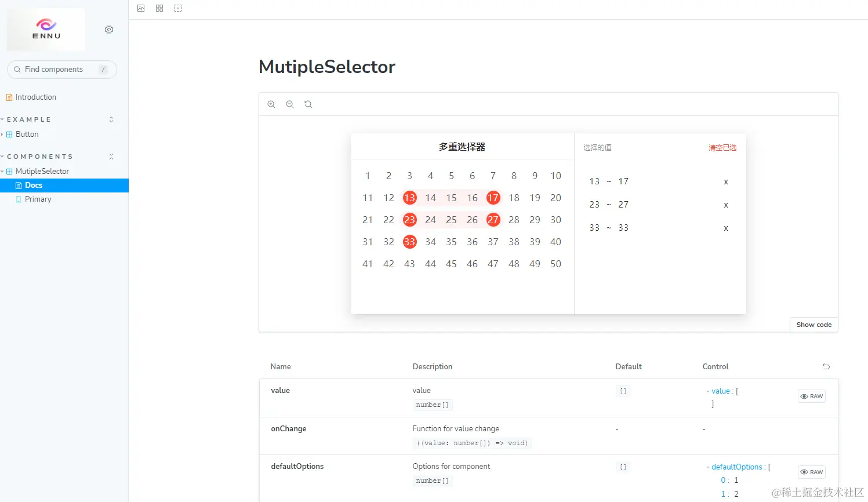Screen dimensions: 868x502
Task: Reset the canvas zoom
Action: point(308,104)
